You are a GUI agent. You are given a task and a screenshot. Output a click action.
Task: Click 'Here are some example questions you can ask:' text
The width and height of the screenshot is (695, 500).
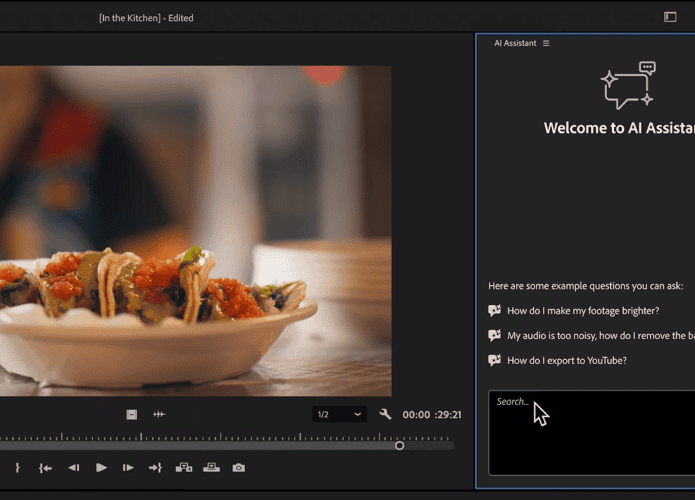[x=586, y=286]
